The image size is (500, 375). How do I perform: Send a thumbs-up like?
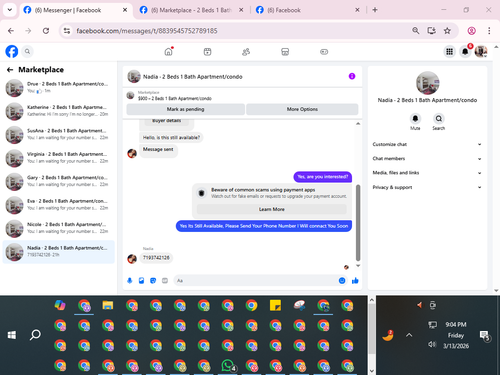pos(355,281)
